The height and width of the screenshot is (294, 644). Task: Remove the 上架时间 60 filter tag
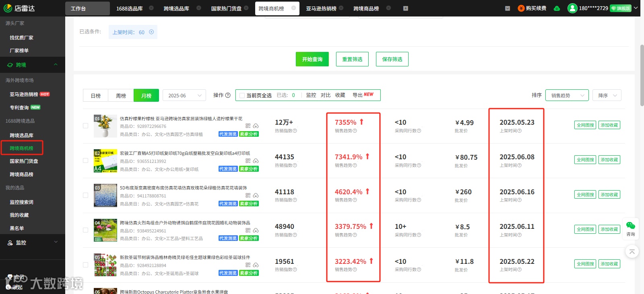click(x=151, y=32)
